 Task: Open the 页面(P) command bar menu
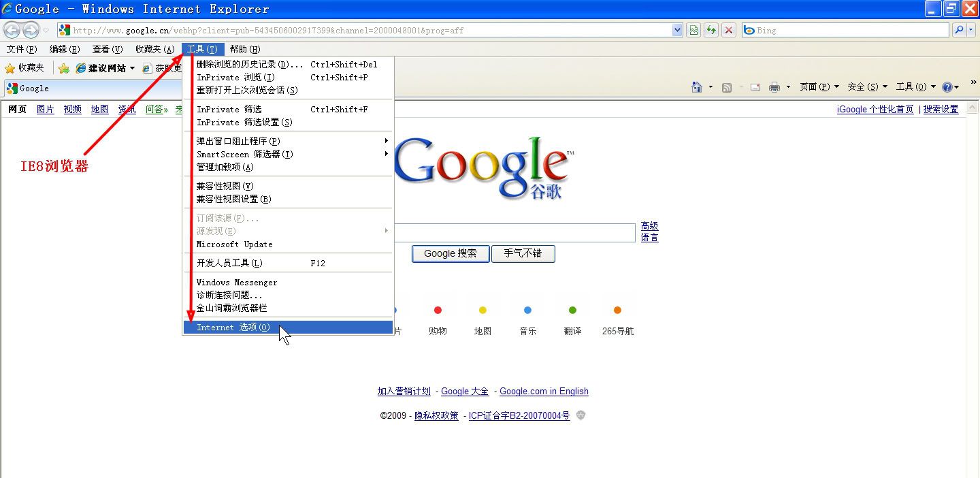click(819, 87)
